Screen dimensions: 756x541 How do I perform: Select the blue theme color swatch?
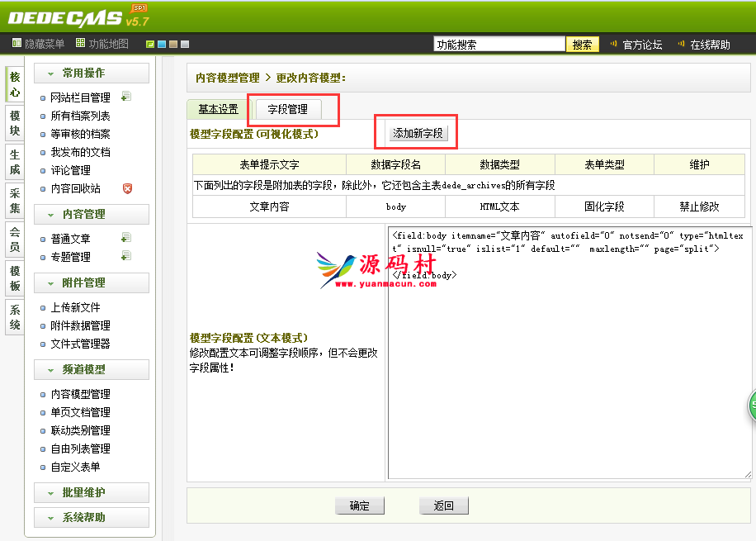[162, 45]
